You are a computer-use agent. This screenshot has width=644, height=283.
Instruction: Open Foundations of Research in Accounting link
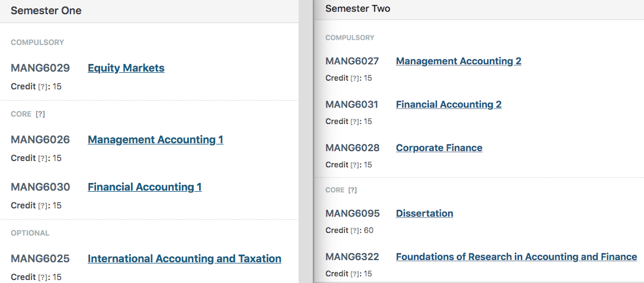[x=516, y=257]
